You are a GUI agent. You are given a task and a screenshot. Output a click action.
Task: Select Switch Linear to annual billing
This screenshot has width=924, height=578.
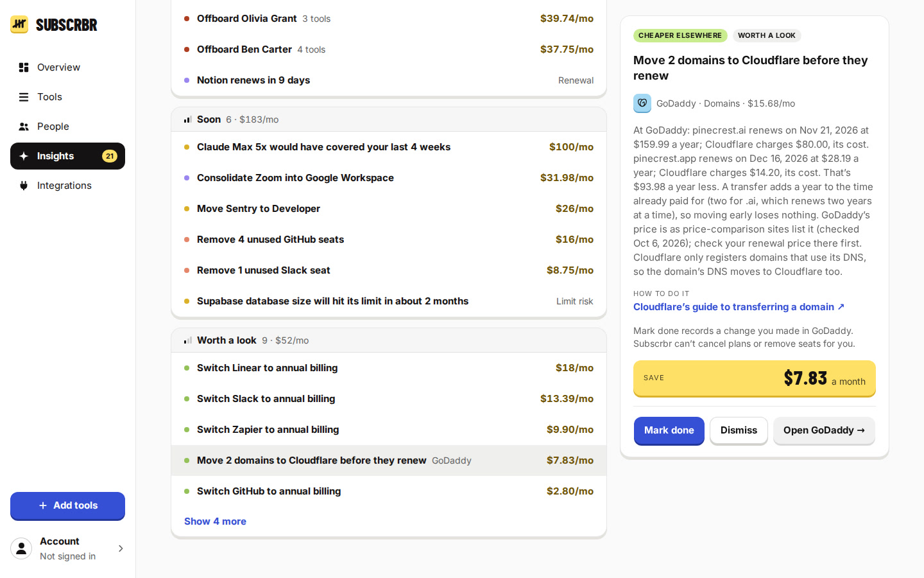click(389, 368)
